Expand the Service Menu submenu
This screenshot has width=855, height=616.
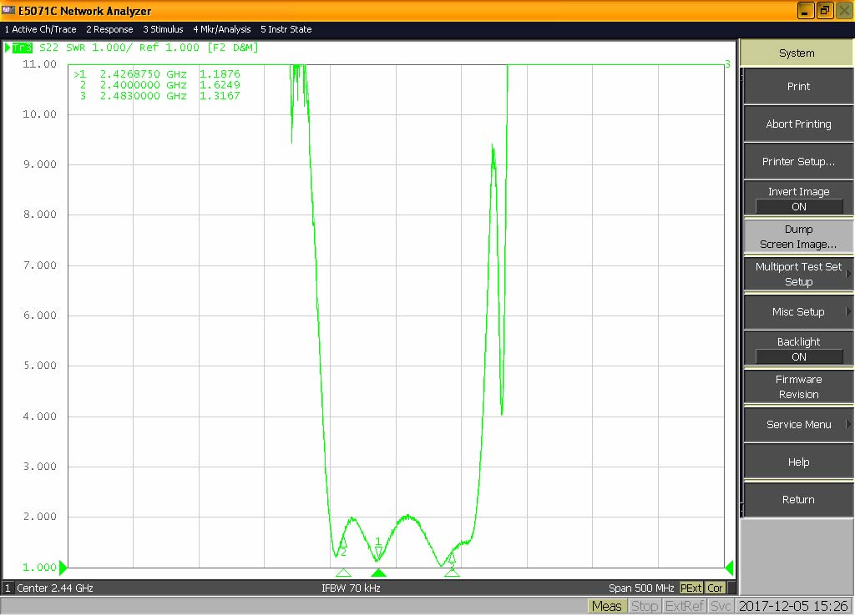pos(798,425)
